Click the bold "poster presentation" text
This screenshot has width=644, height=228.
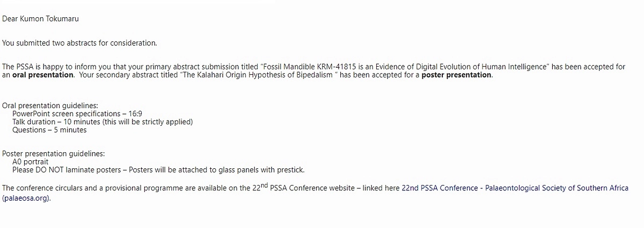coord(456,75)
